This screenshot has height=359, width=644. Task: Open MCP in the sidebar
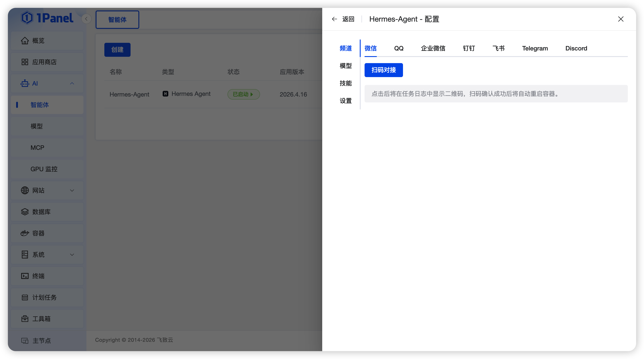(47, 147)
